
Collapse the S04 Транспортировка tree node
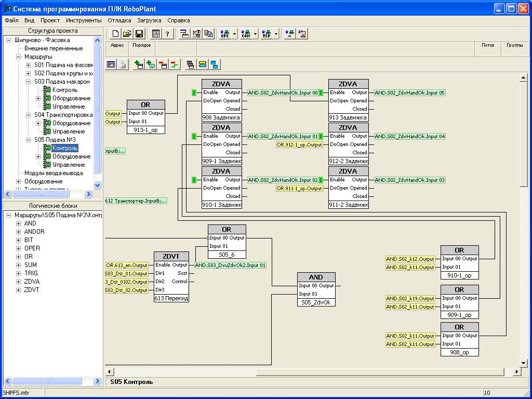pyautogui.click(x=29, y=115)
